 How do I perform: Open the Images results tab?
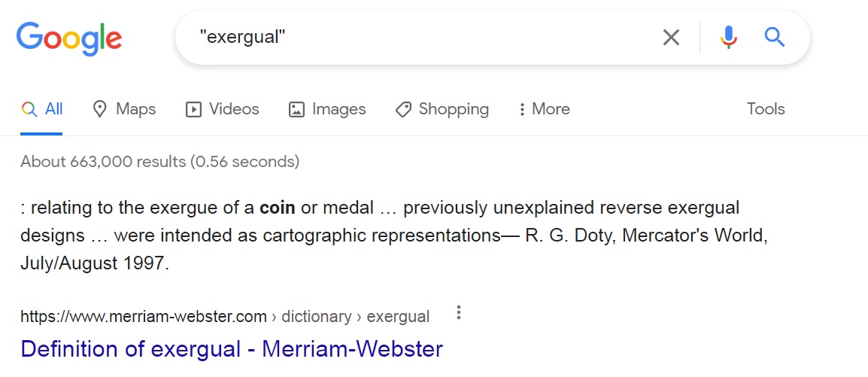(338, 109)
